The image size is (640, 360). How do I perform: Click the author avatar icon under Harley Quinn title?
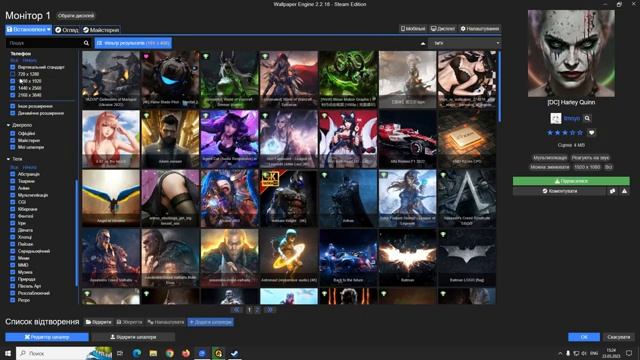[x=556, y=118]
